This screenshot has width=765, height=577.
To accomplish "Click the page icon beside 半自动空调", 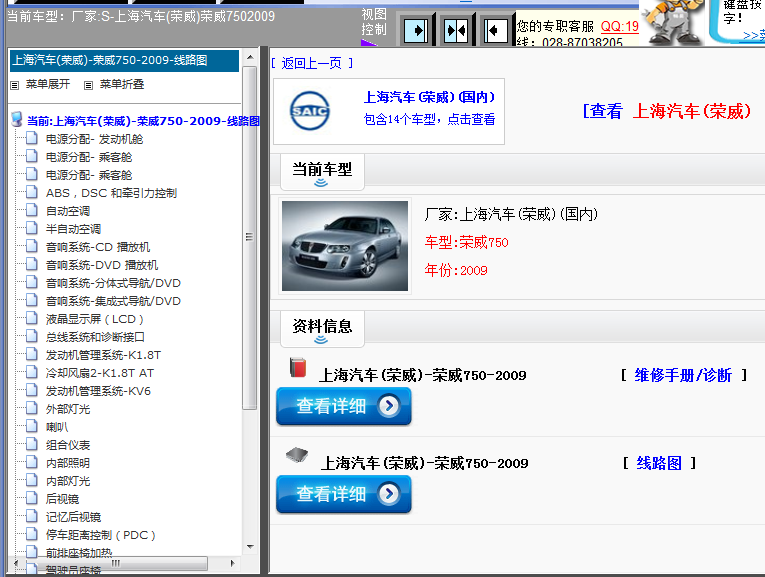I will click(x=32, y=228).
